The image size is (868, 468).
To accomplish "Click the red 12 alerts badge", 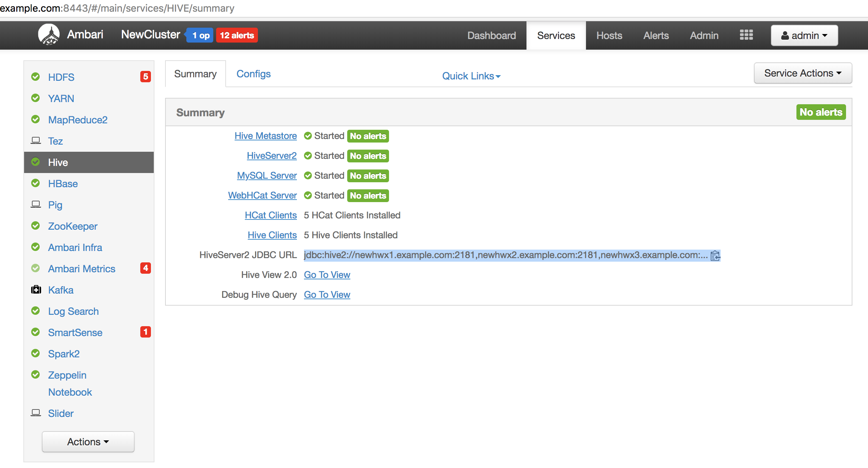I will 236,35.
